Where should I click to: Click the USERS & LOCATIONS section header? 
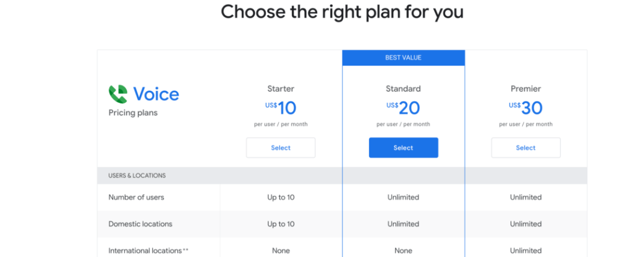[137, 175]
